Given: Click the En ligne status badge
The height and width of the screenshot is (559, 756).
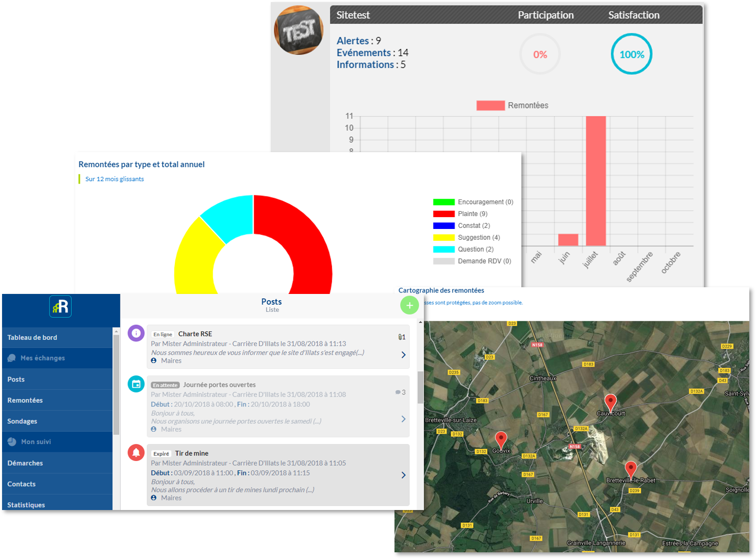Looking at the screenshot, I should pos(162,334).
